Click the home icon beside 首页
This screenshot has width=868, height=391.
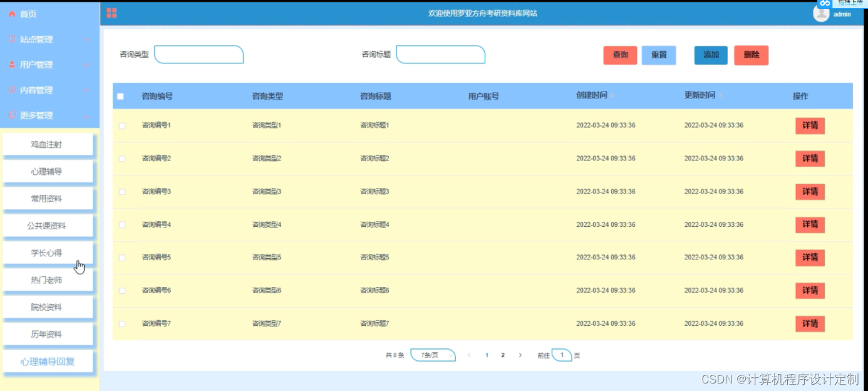[x=12, y=14]
